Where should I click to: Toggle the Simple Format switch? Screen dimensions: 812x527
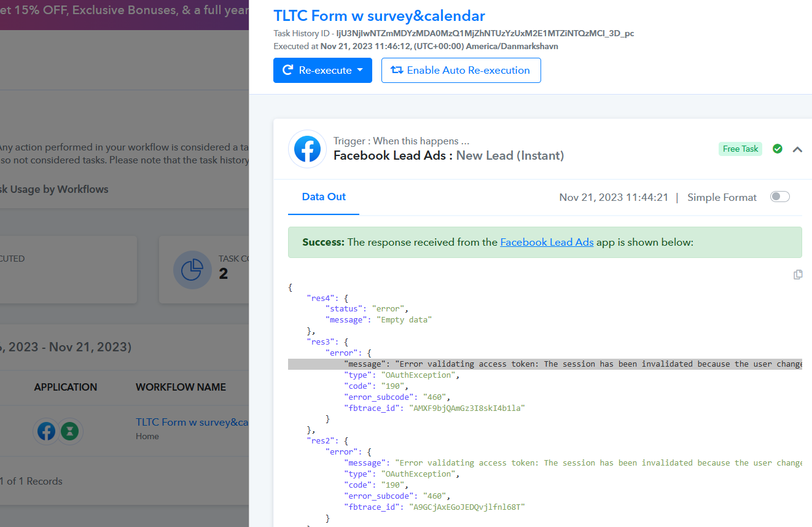point(780,197)
